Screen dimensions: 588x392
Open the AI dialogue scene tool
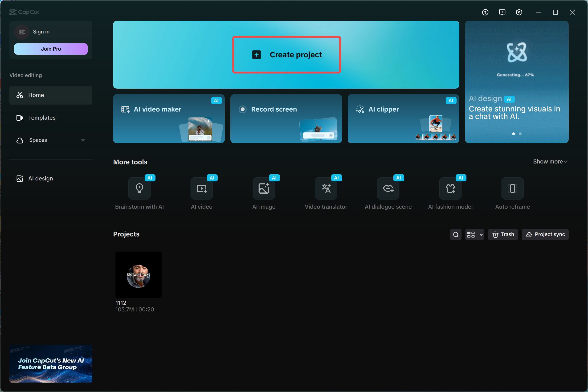[x=388, y=188]
